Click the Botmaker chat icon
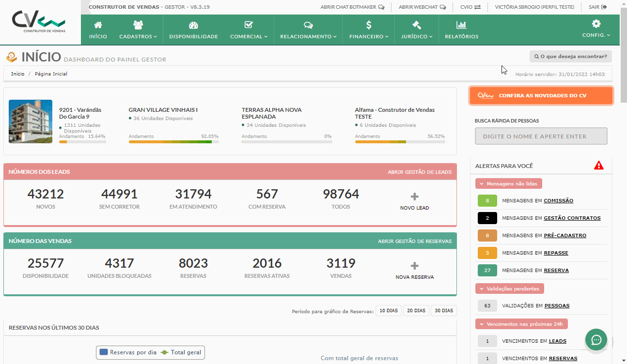 (381, 7)
